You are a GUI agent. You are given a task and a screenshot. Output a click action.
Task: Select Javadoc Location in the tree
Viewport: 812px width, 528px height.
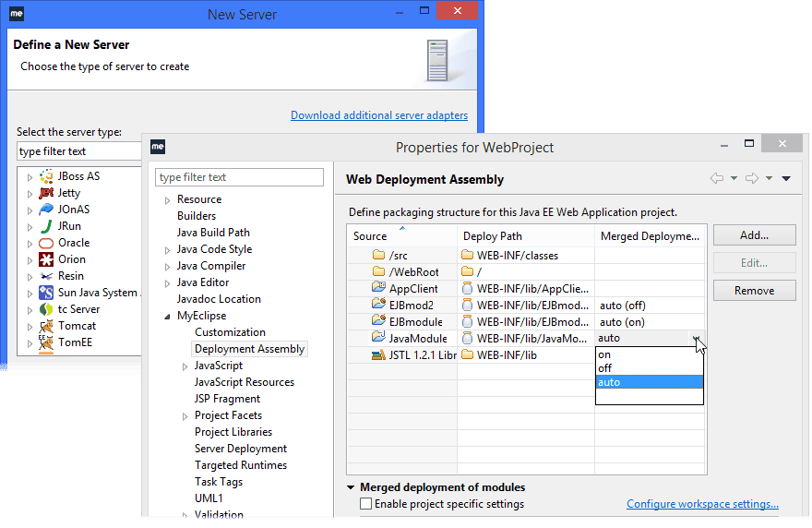coord(219,299)
